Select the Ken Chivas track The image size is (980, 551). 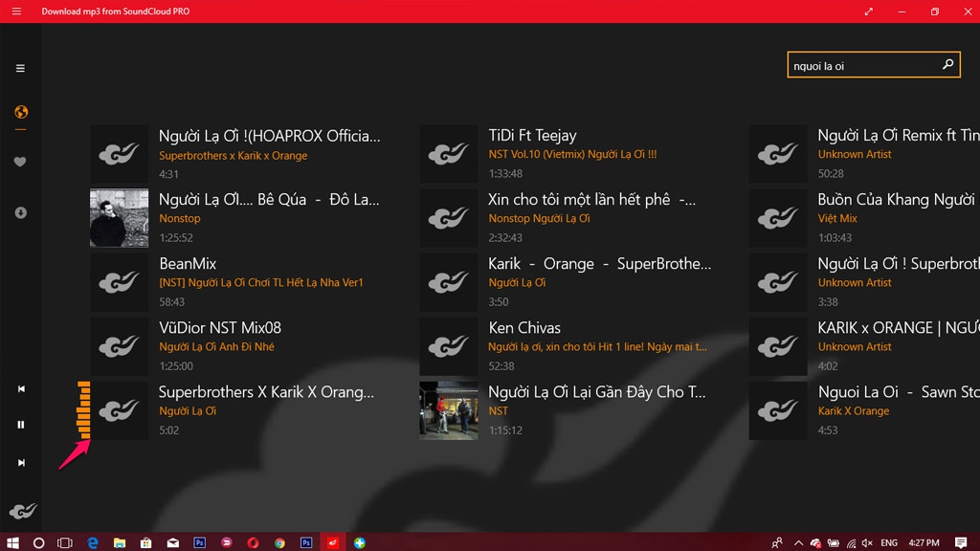[524, 327]
